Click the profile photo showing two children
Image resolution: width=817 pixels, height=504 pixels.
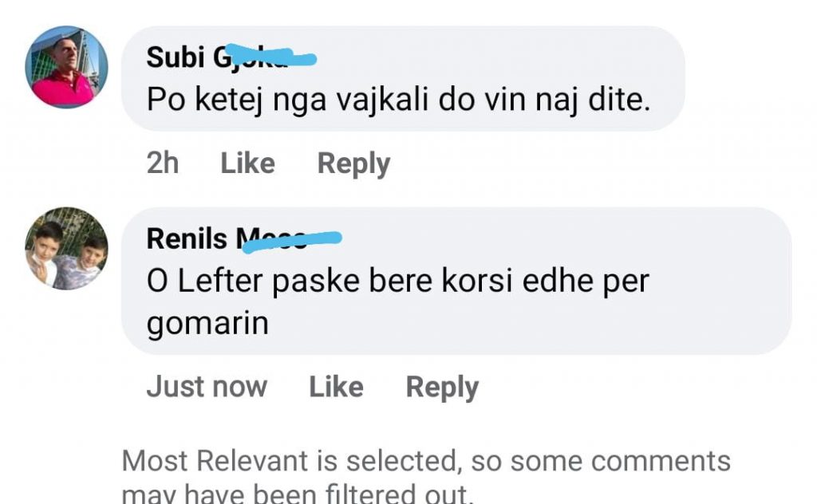coord(66,248)
